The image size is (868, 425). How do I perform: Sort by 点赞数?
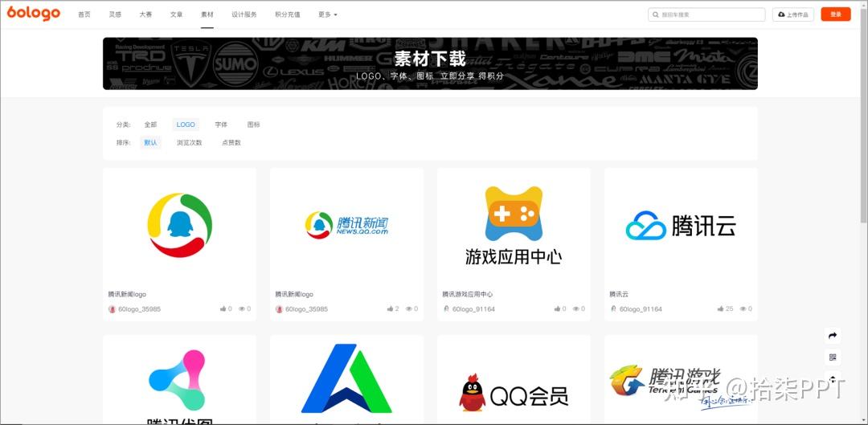coord(231,142)
